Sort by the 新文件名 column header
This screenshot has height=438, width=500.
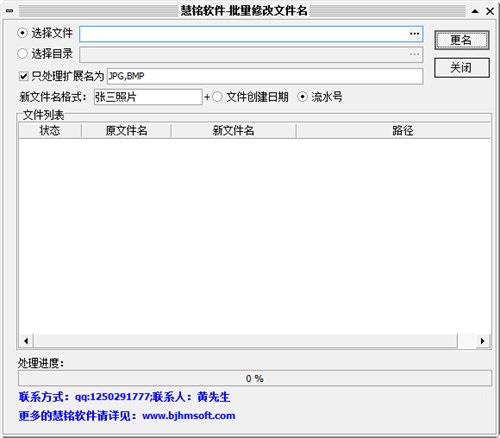pyautogui.click(x=233, y=130)
